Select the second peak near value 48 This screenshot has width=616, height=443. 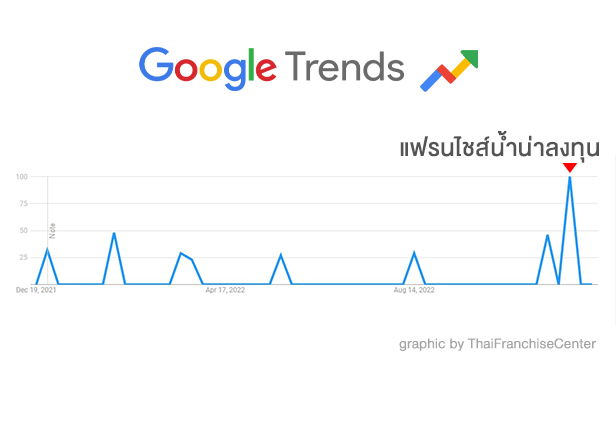click(x=114, y=234)
